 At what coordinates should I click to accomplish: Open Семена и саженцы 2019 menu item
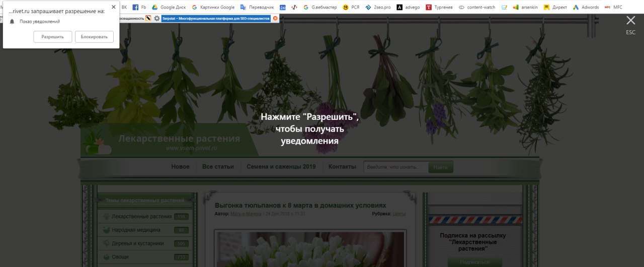281,167
